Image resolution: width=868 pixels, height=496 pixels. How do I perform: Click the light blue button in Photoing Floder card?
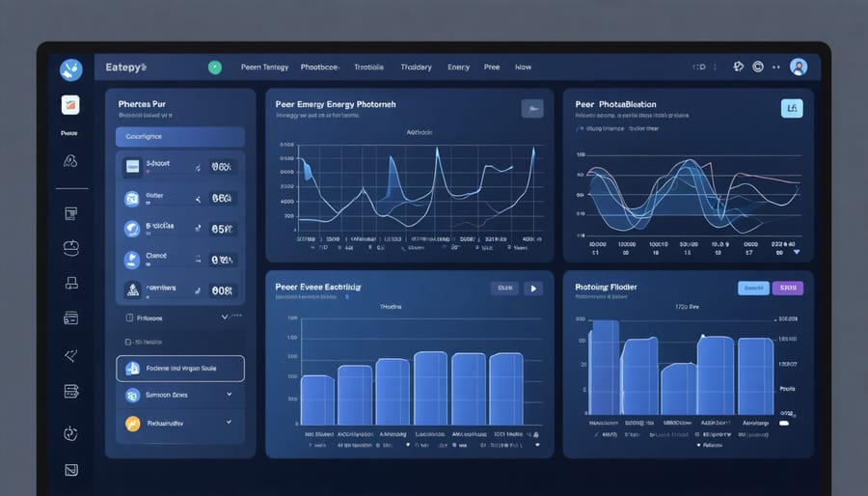pos(752,288)
